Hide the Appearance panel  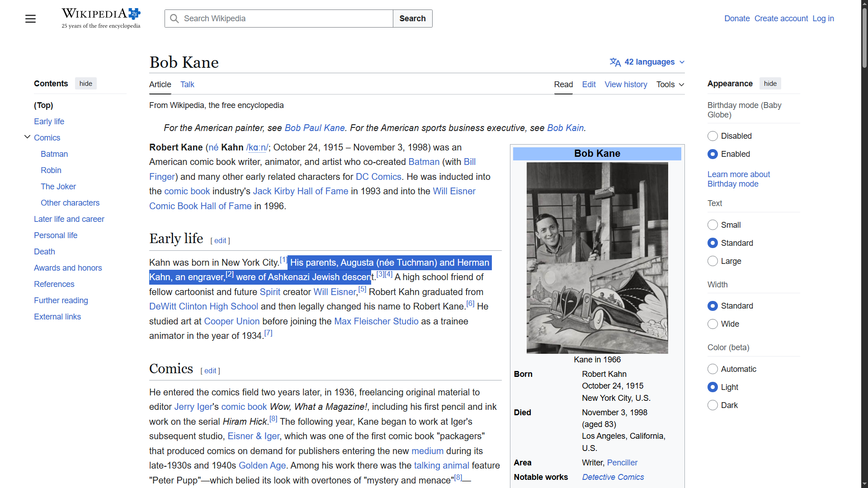pyautogui.click(x=770, y=84)
